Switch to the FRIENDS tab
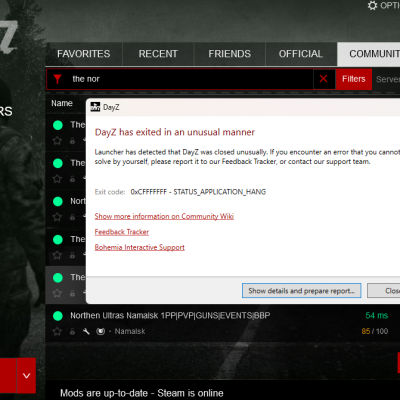Screen dimensions: 400x400 pos(229,54)
